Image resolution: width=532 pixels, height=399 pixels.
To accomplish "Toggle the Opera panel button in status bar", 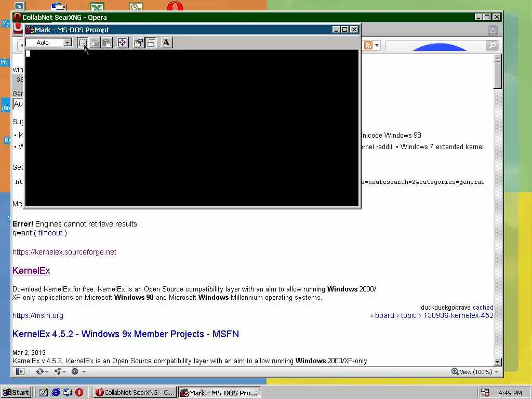I will pos(20,371).
